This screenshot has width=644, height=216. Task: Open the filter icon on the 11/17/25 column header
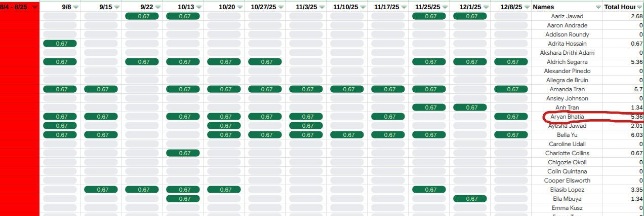point(404,7)
